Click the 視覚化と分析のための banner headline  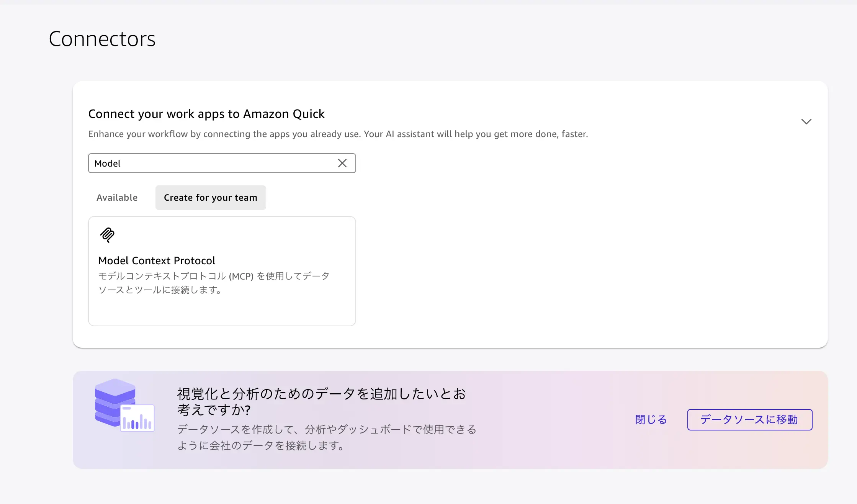[322, 402]
